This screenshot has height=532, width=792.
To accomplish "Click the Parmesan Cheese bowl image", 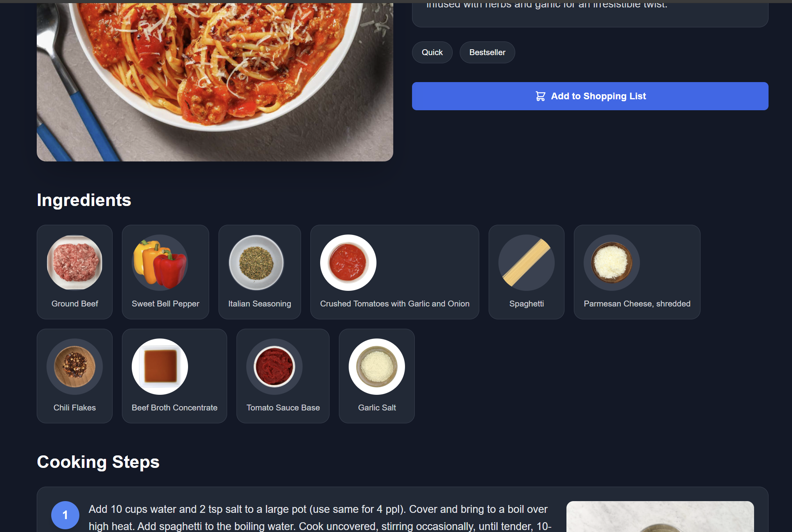I will pos(612,263).
